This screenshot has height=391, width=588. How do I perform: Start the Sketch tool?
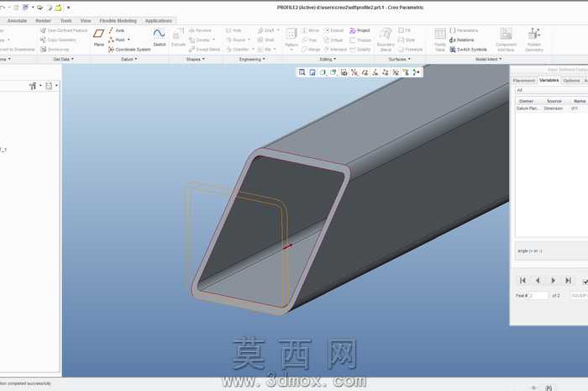[160, 37]
